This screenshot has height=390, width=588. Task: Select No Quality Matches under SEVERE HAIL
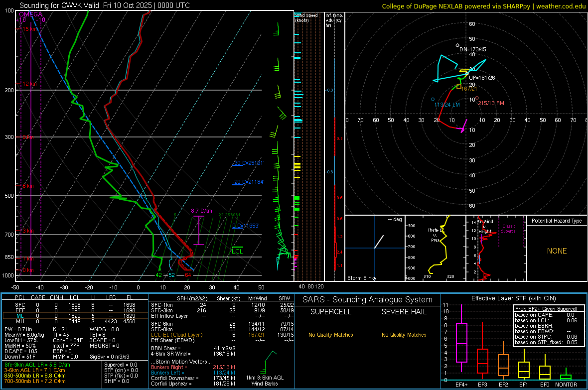click(x=404, y=335)
